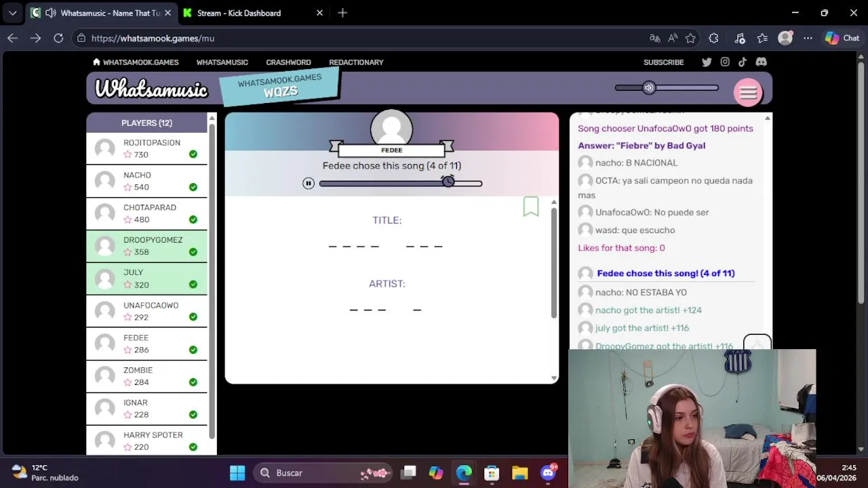Click the PLAYERS (12) header

146,123
